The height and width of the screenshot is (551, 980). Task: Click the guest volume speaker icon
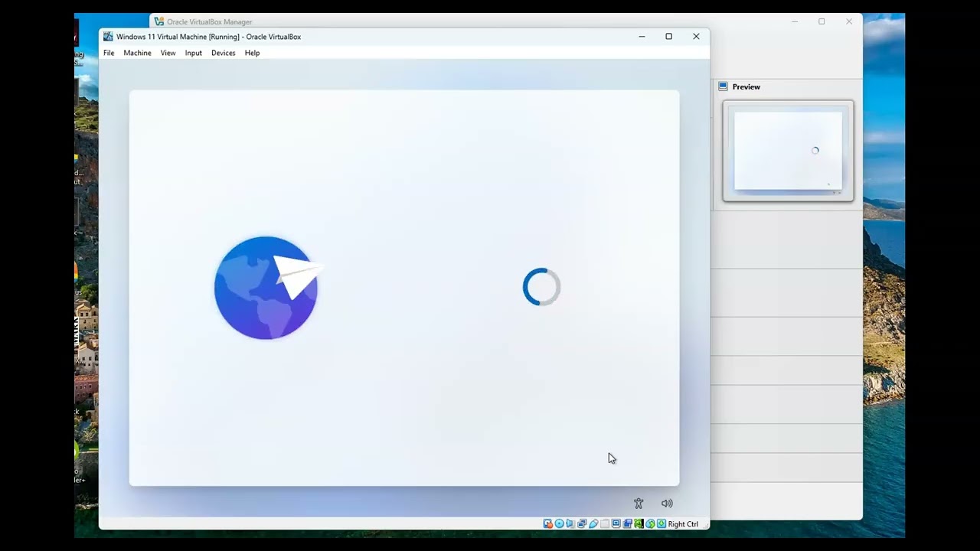click(x=667, y=504)
